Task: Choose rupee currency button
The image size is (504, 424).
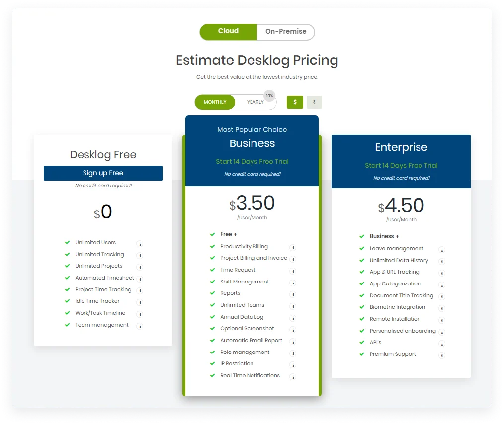Action: [314, 102]
